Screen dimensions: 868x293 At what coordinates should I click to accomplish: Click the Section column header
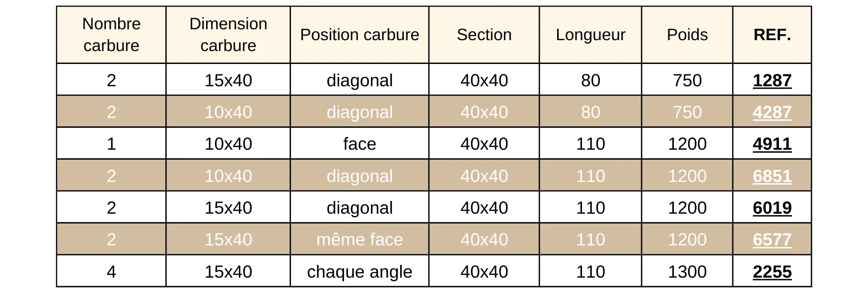coord(484,35)
